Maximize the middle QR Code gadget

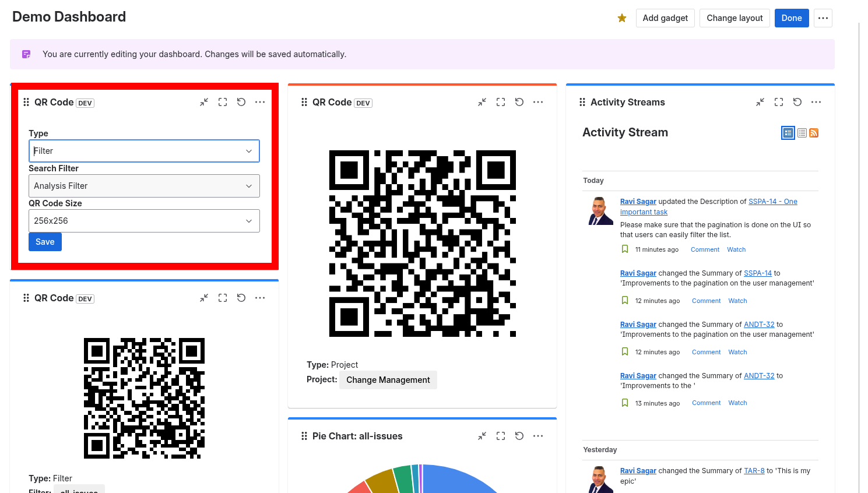pos(501,102)
